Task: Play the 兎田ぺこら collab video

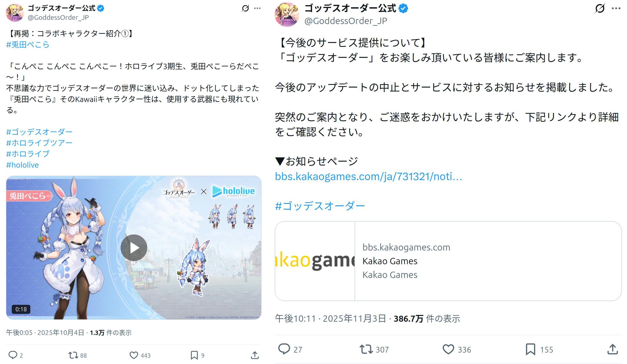Action: click(x=134, y=248)
